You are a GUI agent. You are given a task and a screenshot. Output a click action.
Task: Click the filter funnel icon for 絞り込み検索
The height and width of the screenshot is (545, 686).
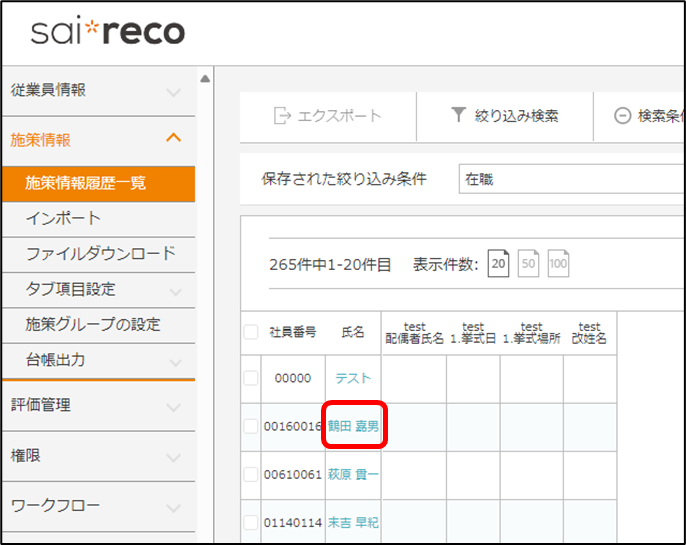459,116
